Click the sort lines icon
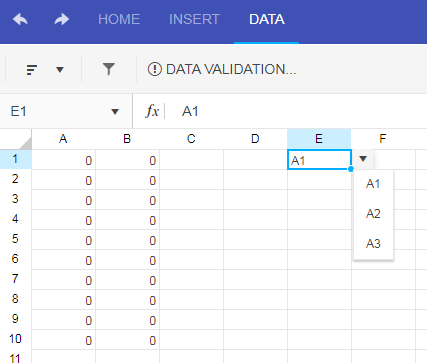This screenshot has width=427, height=363. 32,70
